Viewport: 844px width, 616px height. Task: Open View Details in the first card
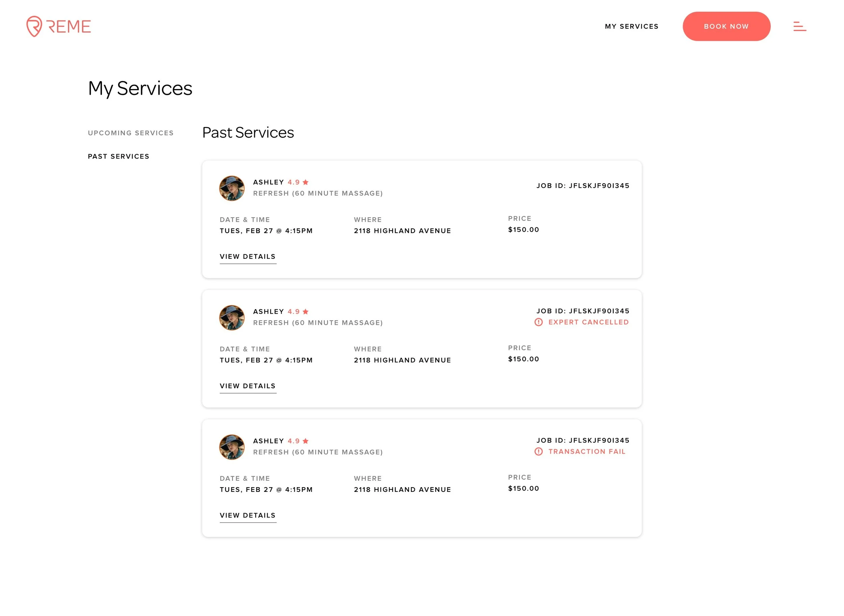[x=248, y=256]
